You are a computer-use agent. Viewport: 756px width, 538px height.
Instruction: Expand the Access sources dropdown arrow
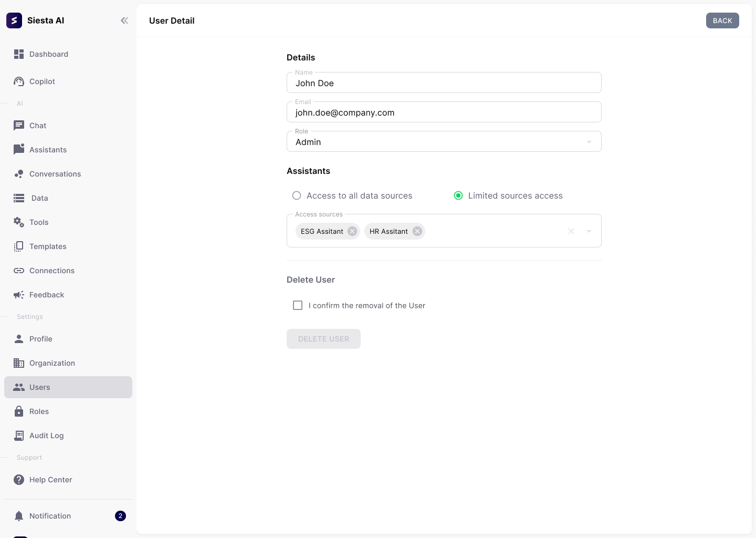589,231
